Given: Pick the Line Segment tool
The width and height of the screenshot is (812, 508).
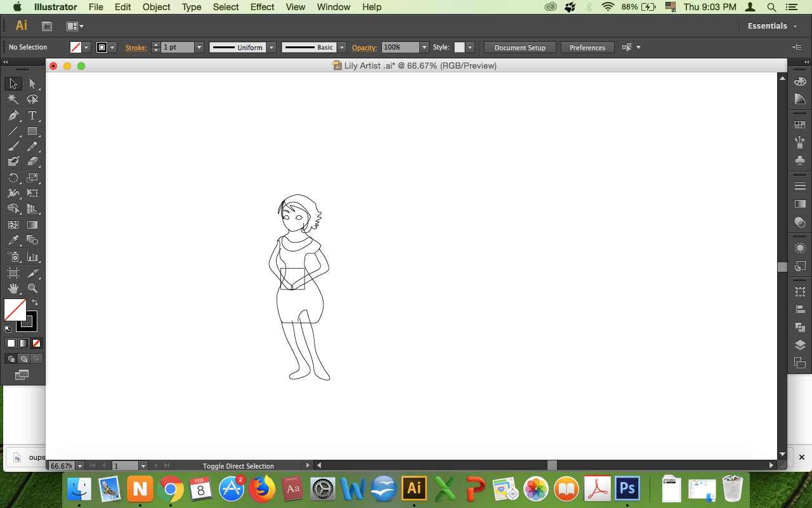Looking at the screenshot, I should click(13, 131).
